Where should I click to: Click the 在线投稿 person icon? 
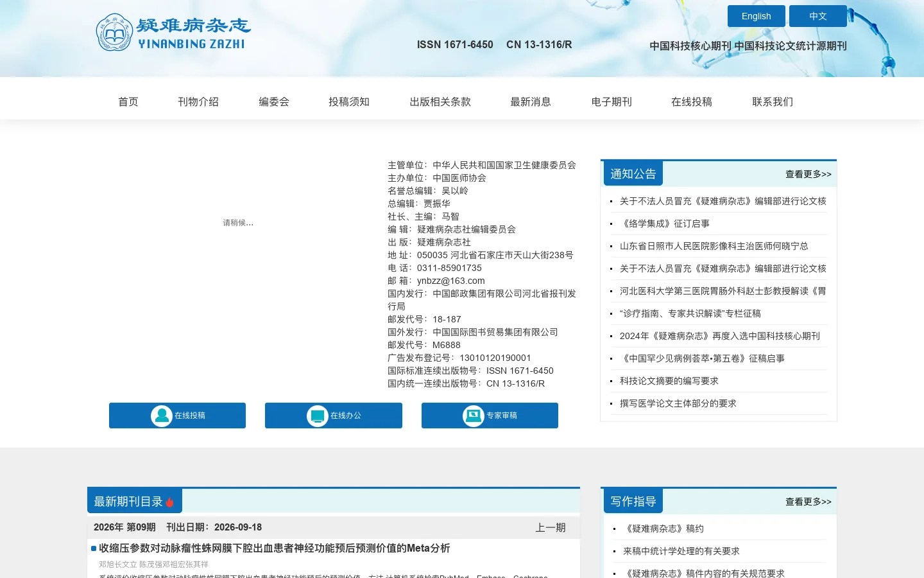(x=161, y=416)
